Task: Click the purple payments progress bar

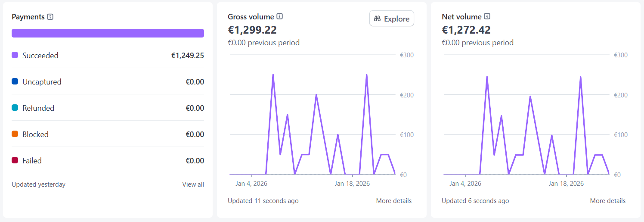Action: coord(108,33)
